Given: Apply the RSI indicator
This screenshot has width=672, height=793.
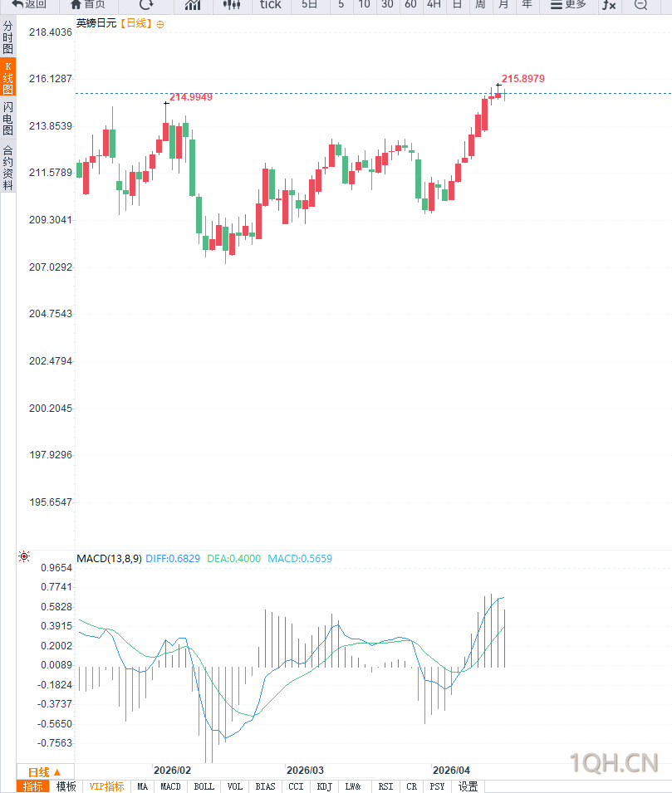Looking at the screenshot, I should tap(385, 786).
